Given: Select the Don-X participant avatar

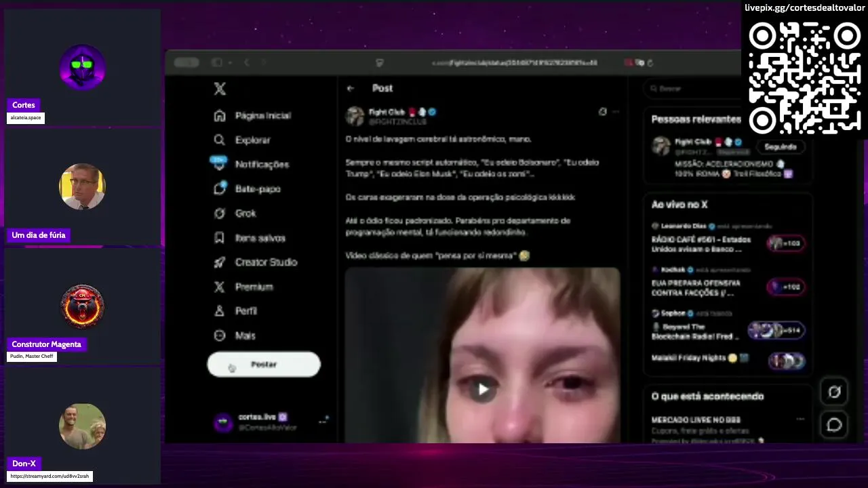Looking at the screenshot, I should [82, 426].
